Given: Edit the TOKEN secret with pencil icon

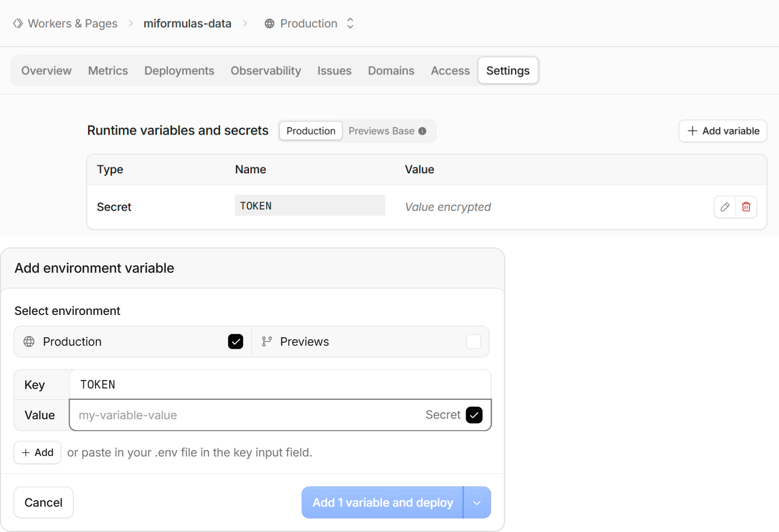Looking at the screenshot, I should 725,207.
